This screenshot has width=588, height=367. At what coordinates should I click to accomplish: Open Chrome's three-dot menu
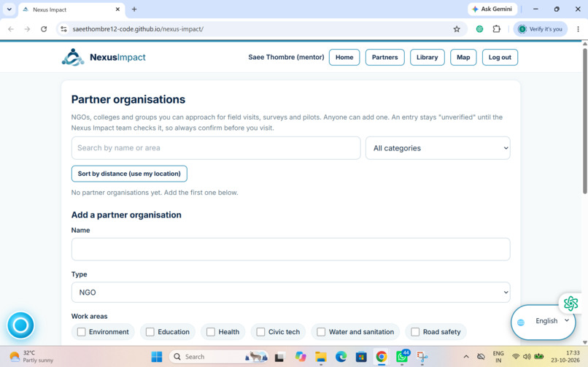click(x=578, y=29)
